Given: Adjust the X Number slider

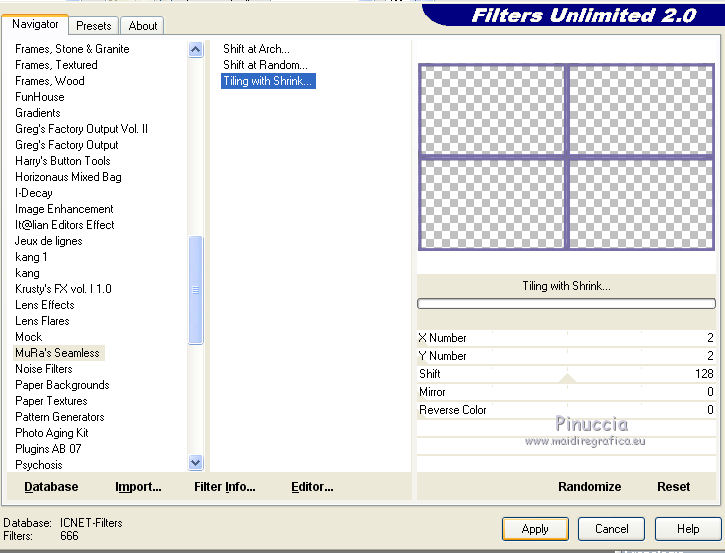Looking at the screenshot, I should pos(566,338).
